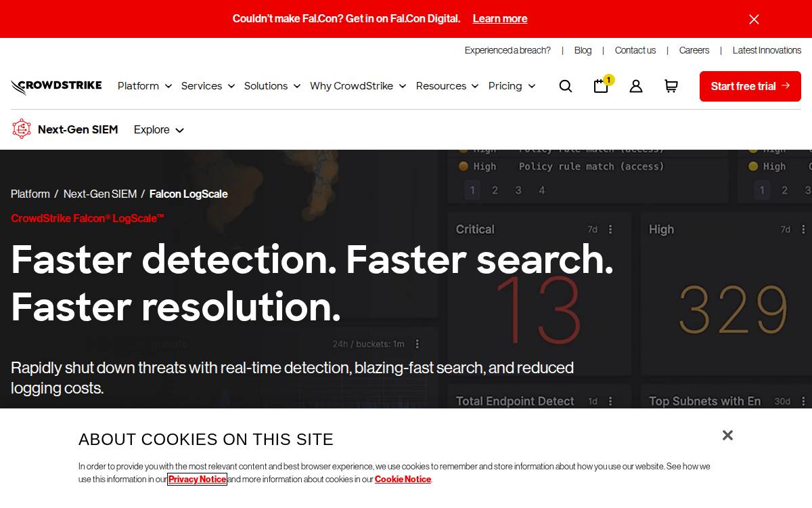
Task: Open the Cookie Notice link
Action: click(x=403, y=479)
